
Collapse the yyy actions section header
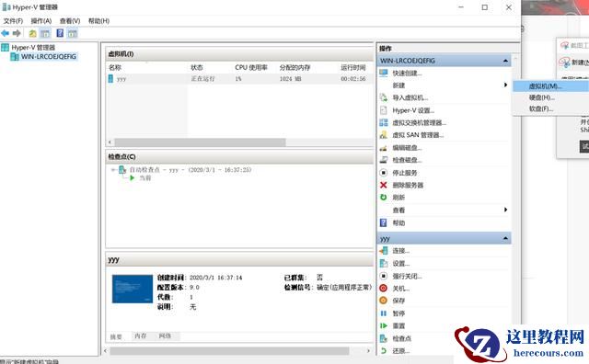pos(505,238)
